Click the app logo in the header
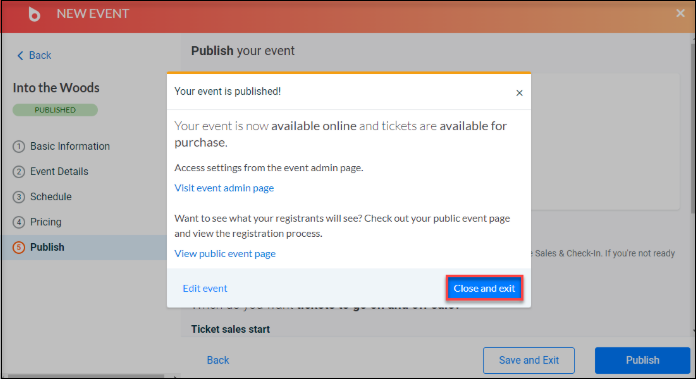The width and height of the screenshot is (696, 379). tap(34, 14)
